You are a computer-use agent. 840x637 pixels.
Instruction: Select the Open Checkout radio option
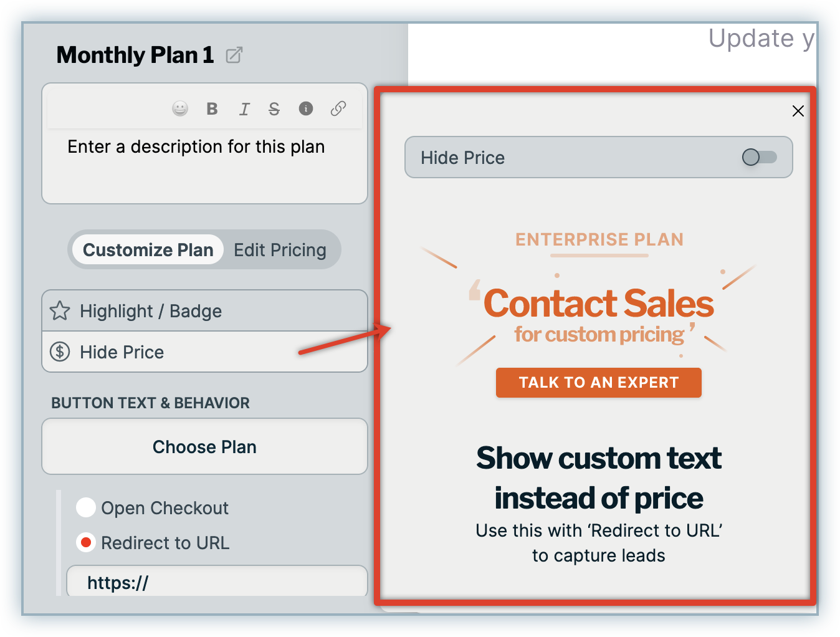pos(86,508)
